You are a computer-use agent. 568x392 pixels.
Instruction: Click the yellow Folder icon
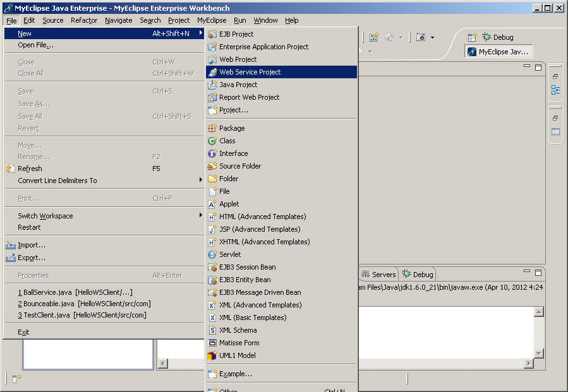212,179
